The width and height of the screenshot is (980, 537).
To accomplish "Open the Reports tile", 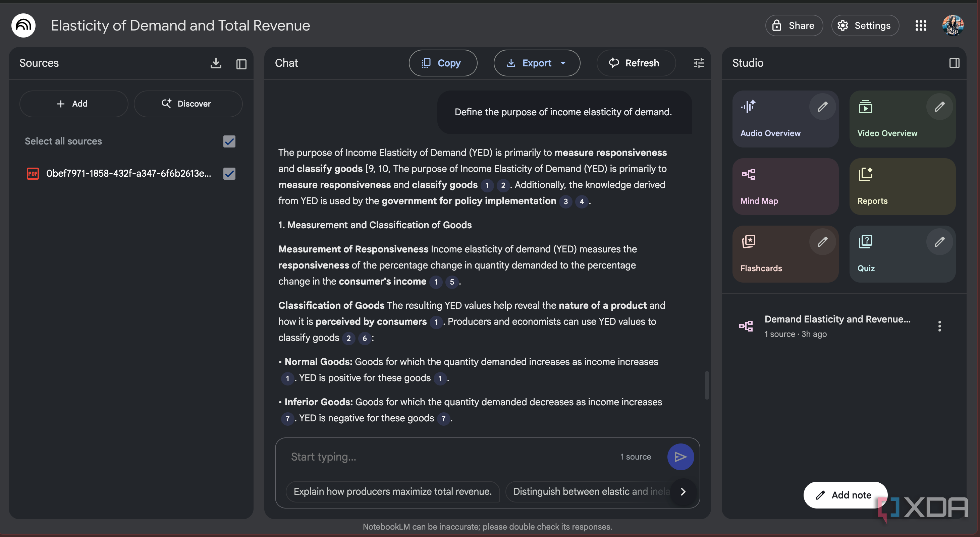I will [903, 187].
